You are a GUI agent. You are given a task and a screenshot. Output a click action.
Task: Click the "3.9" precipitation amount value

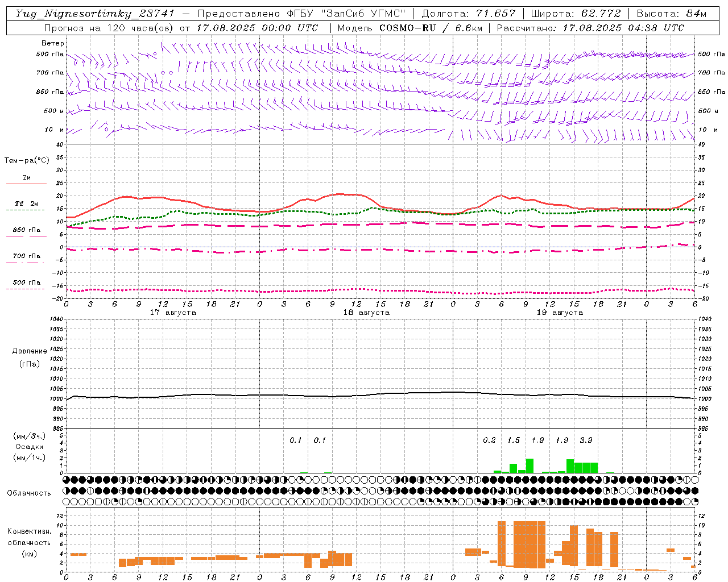[586, 440]
